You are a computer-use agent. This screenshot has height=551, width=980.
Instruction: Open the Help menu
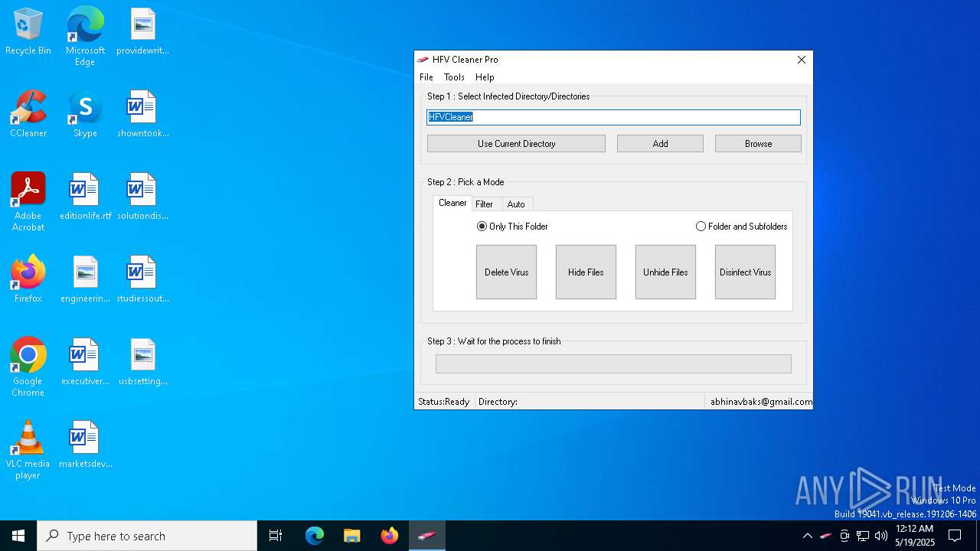[485, 77]
